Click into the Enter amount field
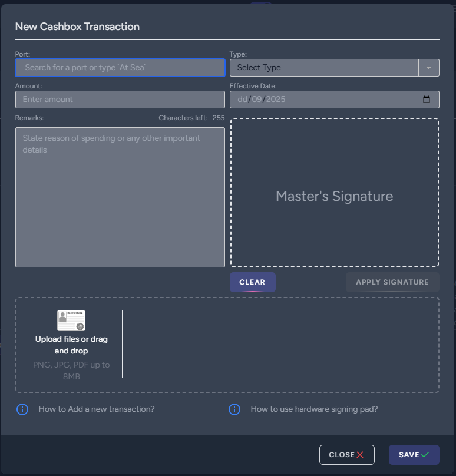Image resolution: width=456 pixels, height=476 pixels. tap(120, 100)
